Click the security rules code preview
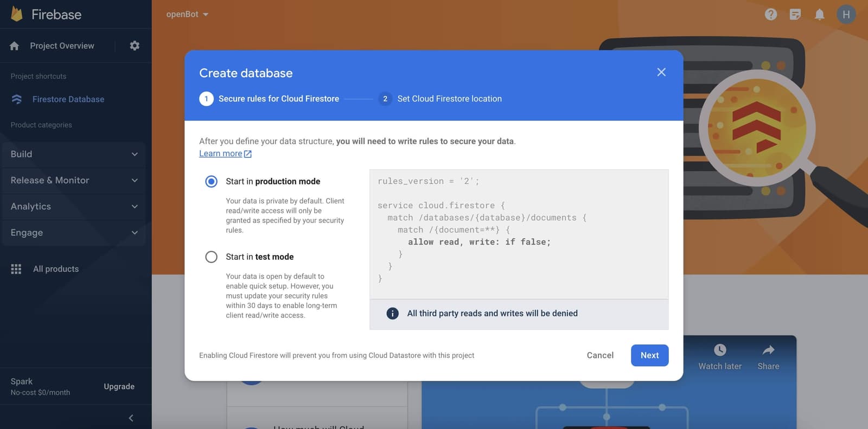This screenshot has height=429, width=868. pos(519,234)
